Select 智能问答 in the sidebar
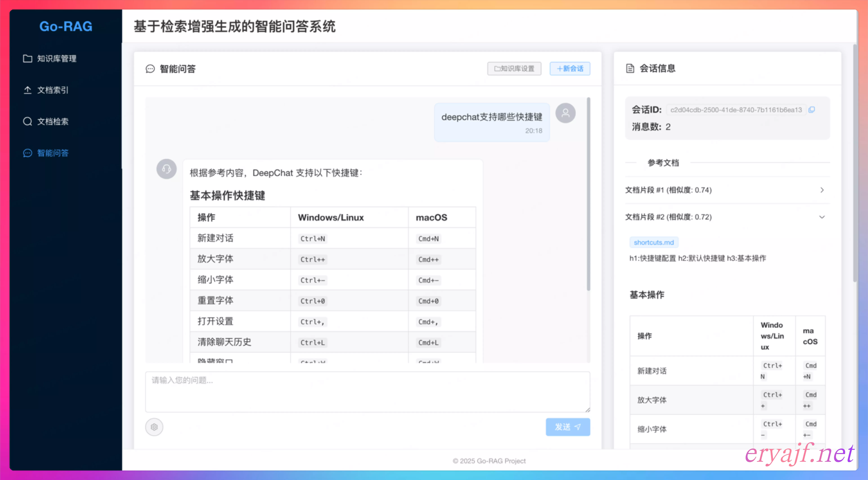The width and height of the screenshot is (868, 480). pyautogui.click(x=66, y=153)
